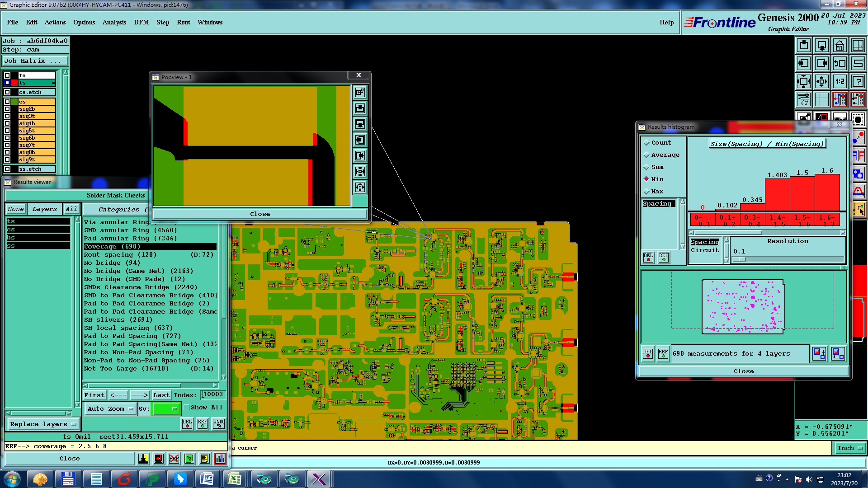Click the histogram chart icon in Results viewer
This screenshot has width=868, height=488.
220,459
